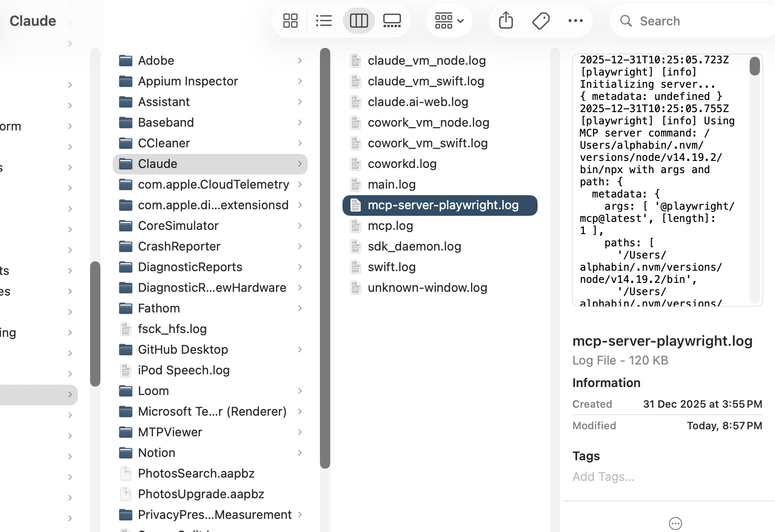Viewport: 775px width, 532px height.
Task: Click the preview text scrollbar
Action: pos(754,66)
